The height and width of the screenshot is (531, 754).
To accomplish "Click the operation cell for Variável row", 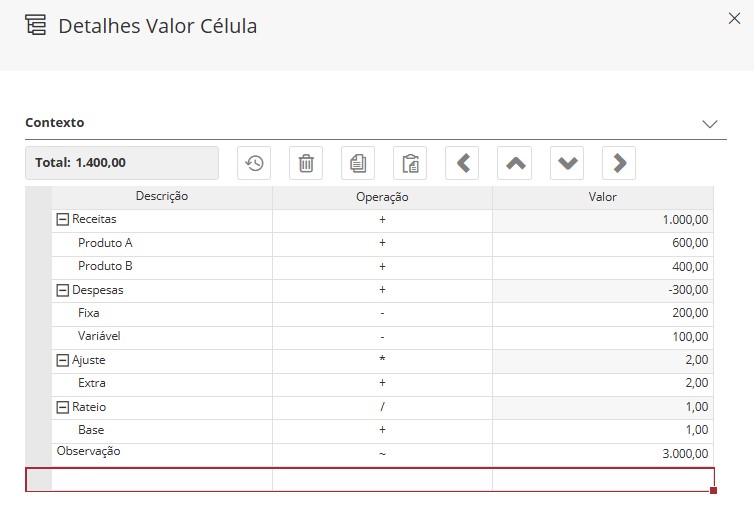I will point(382,337).
